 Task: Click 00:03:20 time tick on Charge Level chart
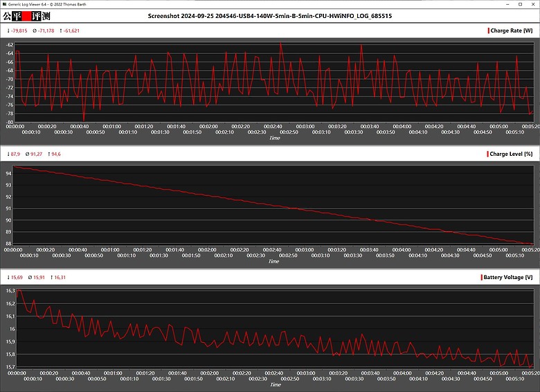[x=336, y=250]
